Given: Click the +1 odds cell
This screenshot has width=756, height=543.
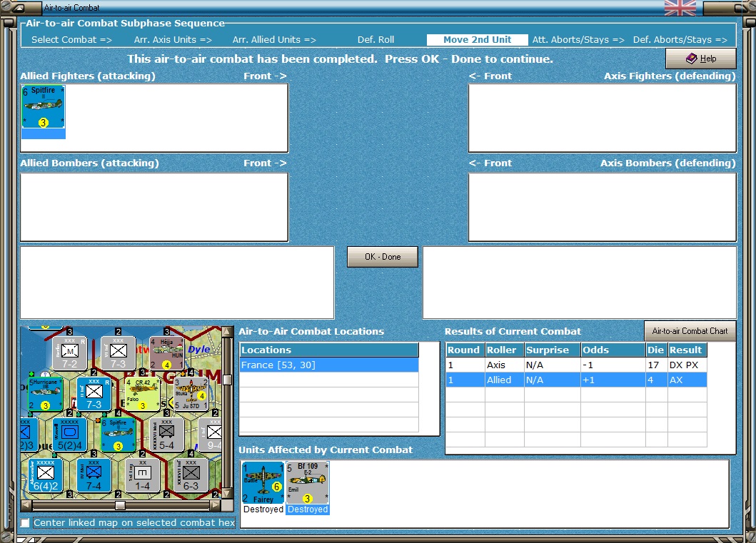Looking at the screenshot, I should point(613,380).
